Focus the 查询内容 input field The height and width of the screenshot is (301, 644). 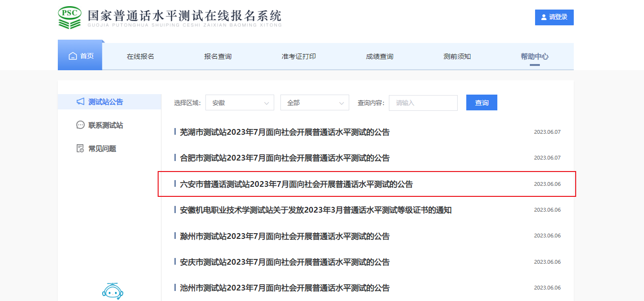click(423, 103)
